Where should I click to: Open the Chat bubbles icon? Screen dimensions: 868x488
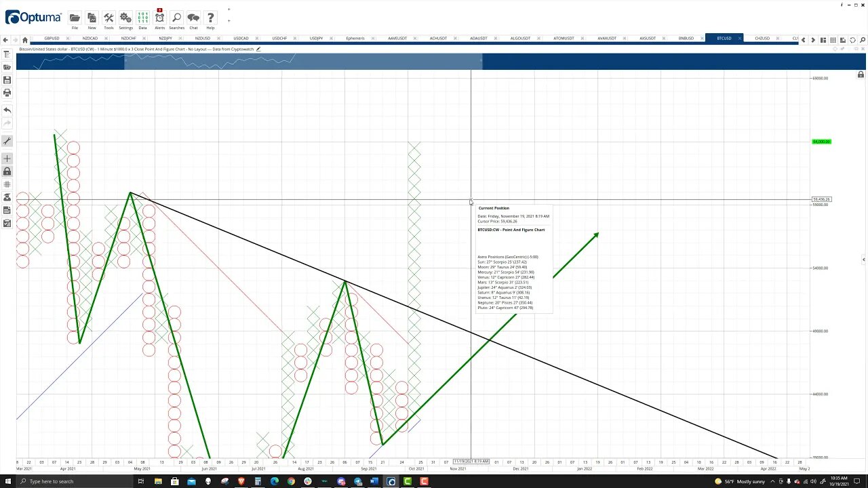coord(193,18)
